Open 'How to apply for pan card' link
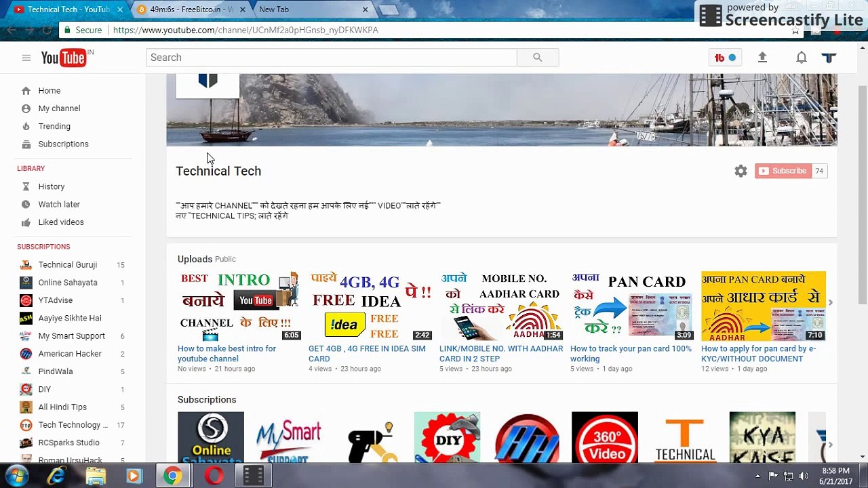The width and height of the screenshot is (868, 488). click(x=758, y=353)
